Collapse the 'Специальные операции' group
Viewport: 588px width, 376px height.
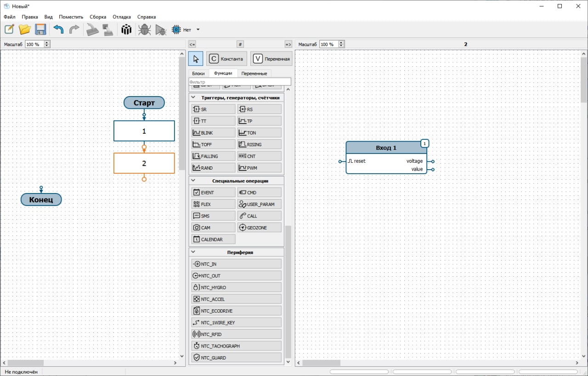tap(193, 181)
